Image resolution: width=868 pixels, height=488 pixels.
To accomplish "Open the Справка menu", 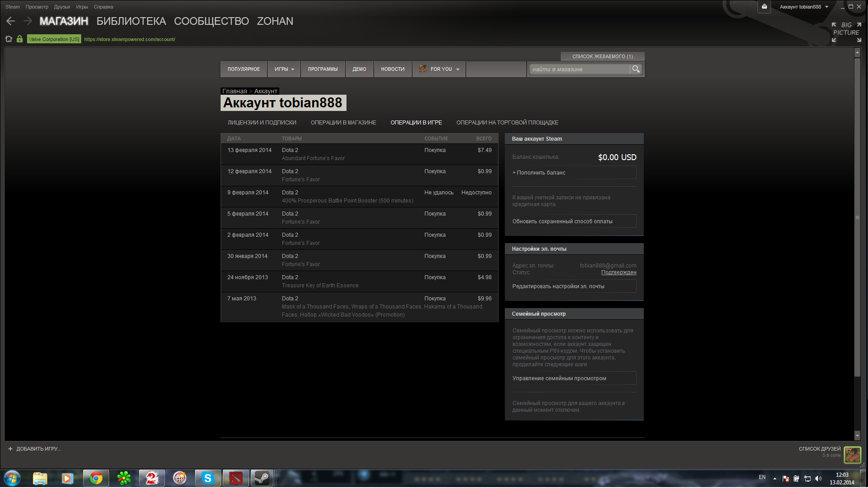I will coord(104,7).
